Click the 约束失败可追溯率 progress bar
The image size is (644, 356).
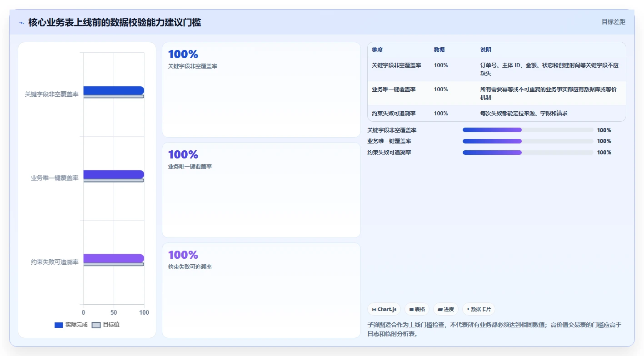(528, 153)
